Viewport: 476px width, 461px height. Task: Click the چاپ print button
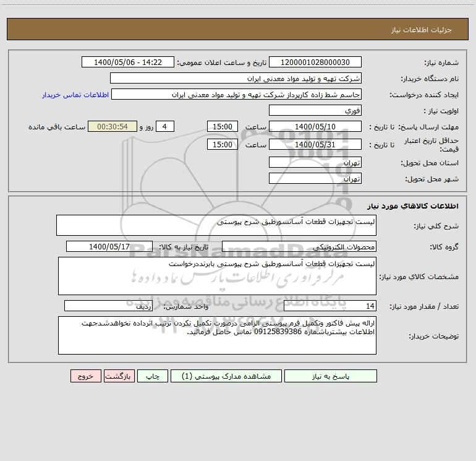(x=153, y=376)
